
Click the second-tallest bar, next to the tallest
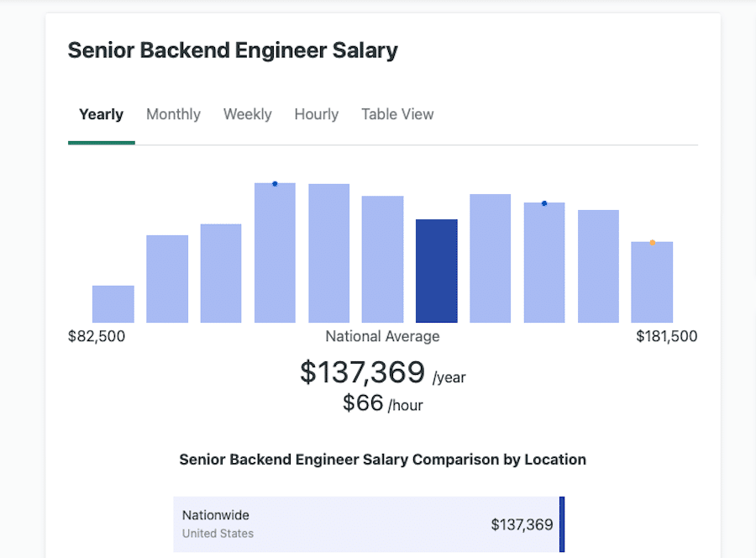pos(328,253)
